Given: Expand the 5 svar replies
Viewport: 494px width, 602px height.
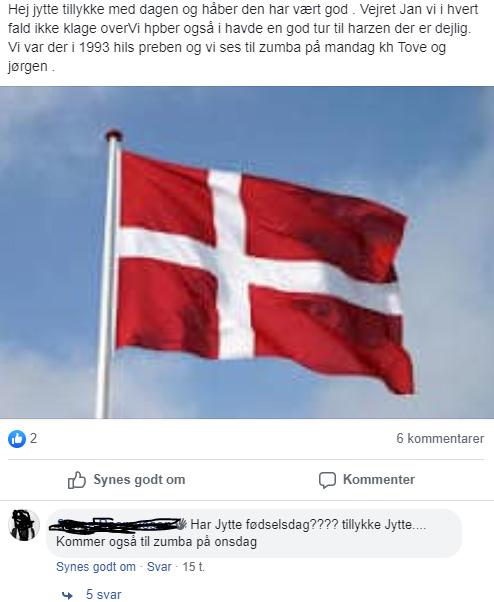Looking at the screenshot, I should pyautogui.click(x=104, y=594).
